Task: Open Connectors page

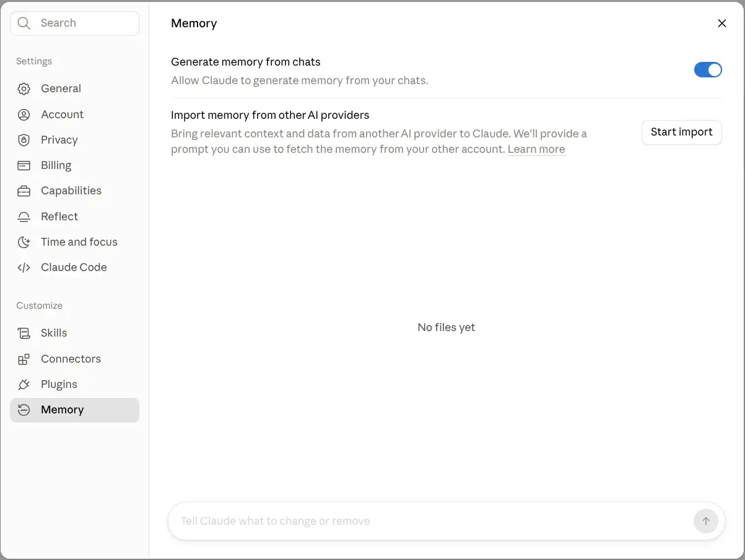Action: click(74, 359)
